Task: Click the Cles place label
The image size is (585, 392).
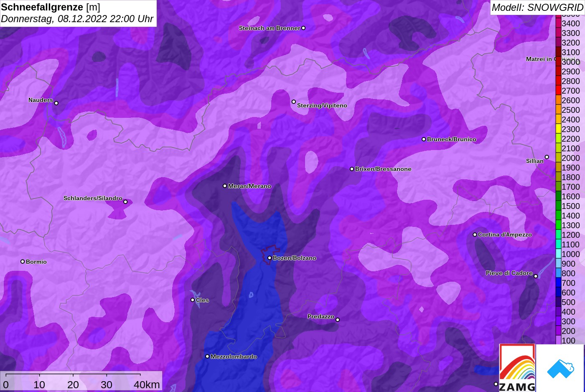Action: [x=202, y=300]
